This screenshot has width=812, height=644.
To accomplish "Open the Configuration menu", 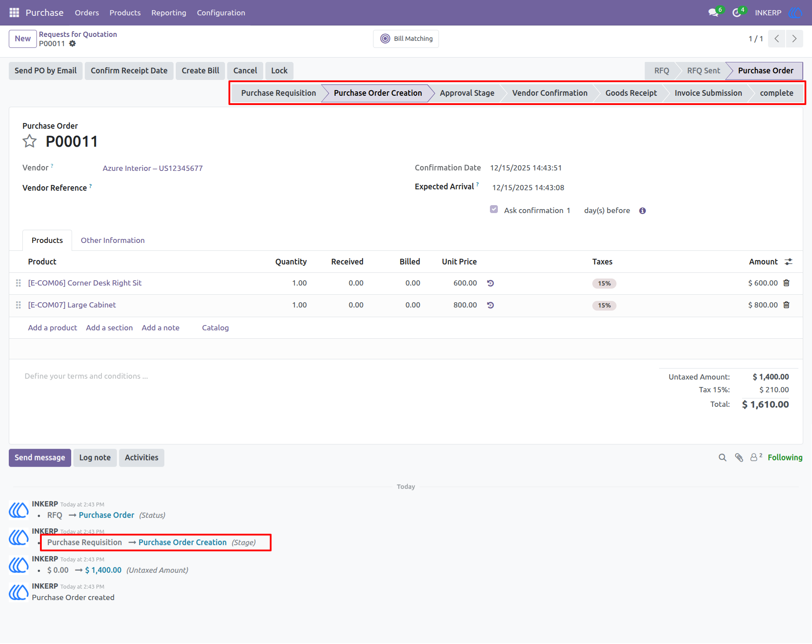I will click(221, 13).
